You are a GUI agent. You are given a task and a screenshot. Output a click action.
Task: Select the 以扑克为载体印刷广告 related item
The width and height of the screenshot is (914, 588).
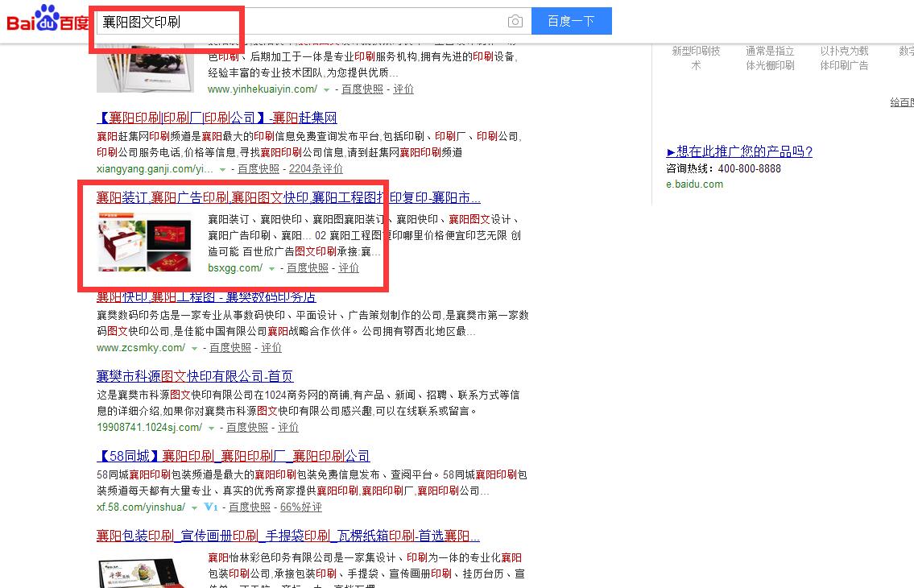[844, 58]
